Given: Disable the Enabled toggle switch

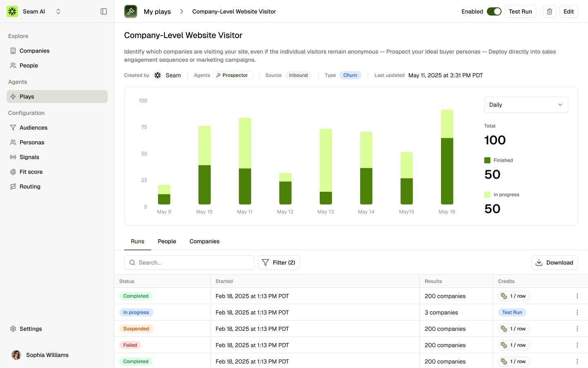Looking at the screenshot, I should click(x=494, y=11).
